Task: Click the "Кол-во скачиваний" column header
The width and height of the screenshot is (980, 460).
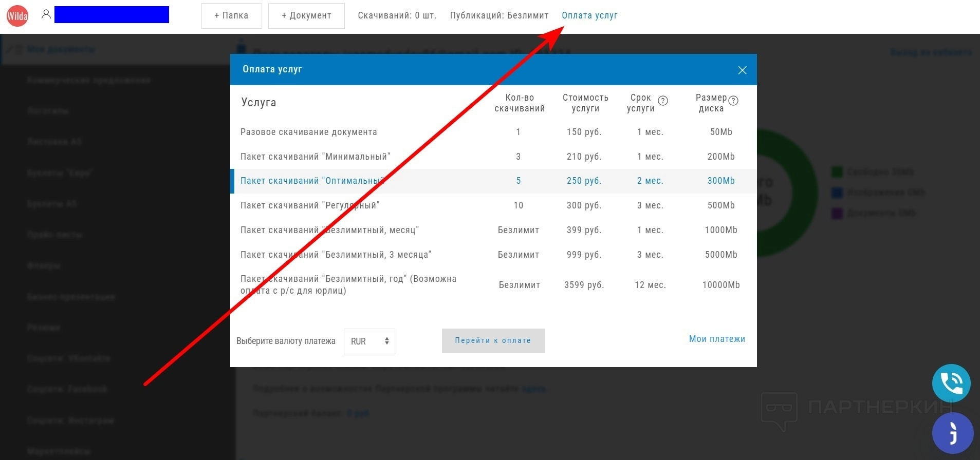Action: click(x=520, y=103)
